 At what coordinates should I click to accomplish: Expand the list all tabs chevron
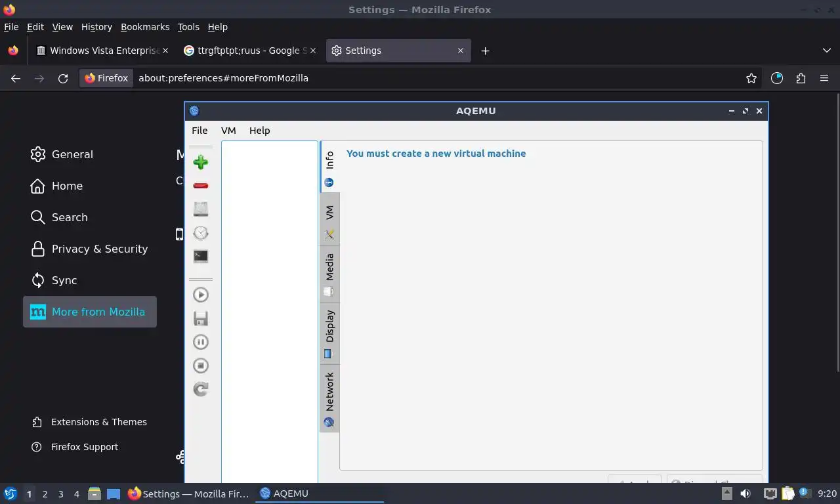pos(826,51)
